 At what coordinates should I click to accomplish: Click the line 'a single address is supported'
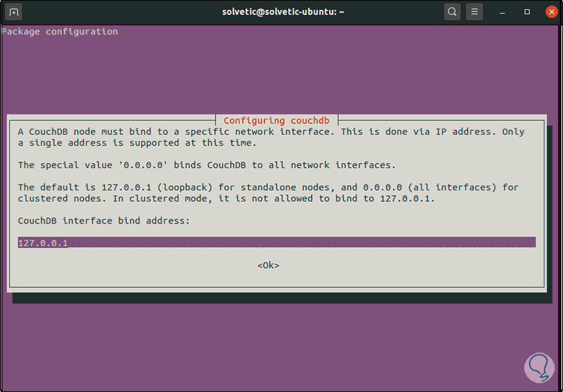point(137,143)
